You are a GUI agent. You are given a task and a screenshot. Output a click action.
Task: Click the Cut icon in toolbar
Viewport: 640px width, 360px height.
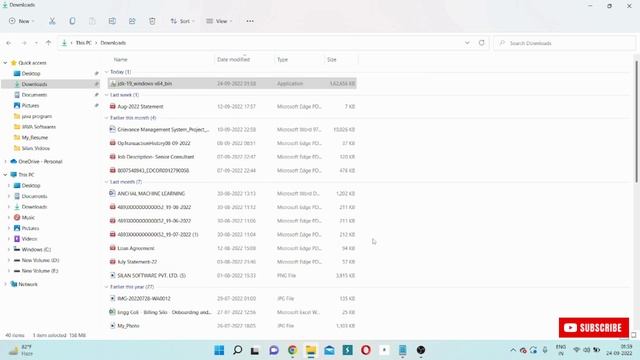point(52,21)
